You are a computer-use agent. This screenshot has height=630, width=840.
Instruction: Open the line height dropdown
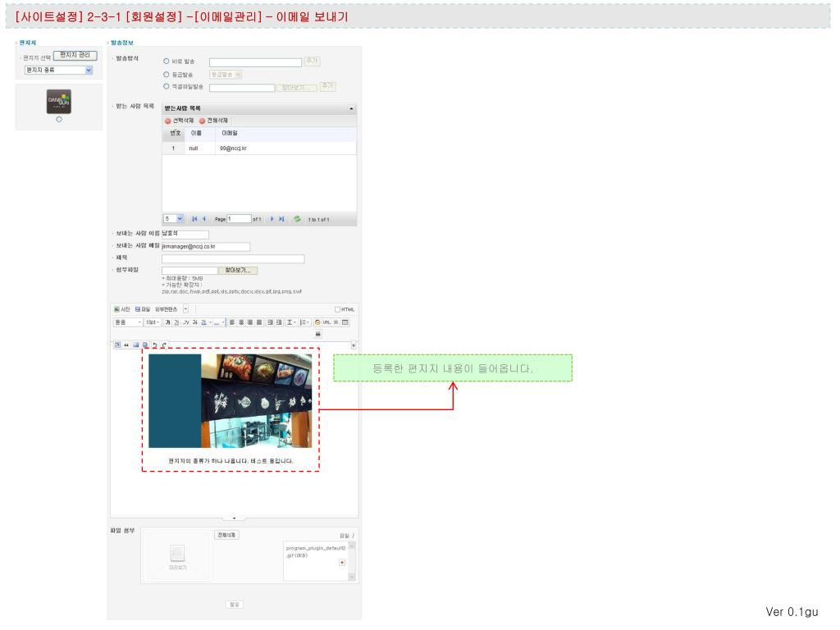[290, 322]
